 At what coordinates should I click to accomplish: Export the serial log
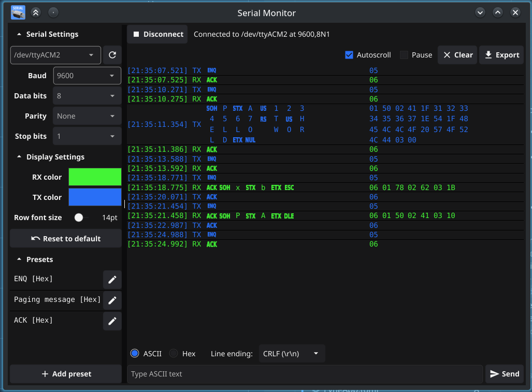coord(502,55)
